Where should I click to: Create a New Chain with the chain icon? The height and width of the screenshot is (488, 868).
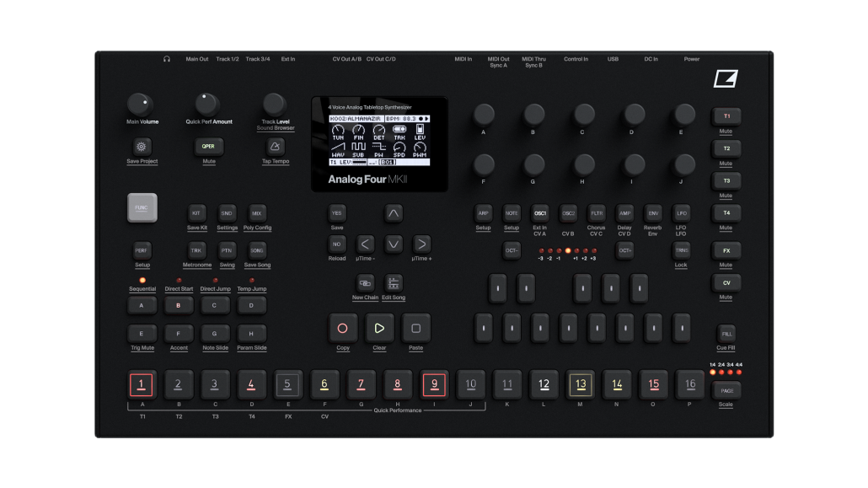click(366, 285)
